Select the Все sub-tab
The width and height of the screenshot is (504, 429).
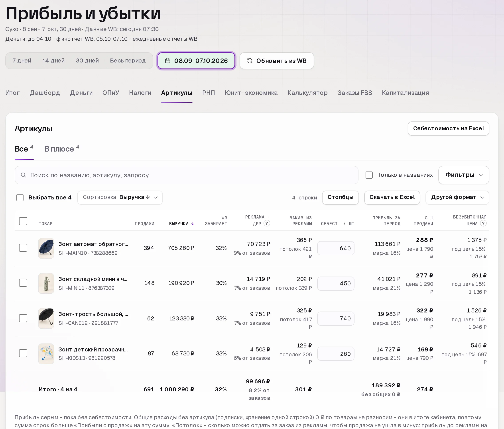tap(24, 149)
